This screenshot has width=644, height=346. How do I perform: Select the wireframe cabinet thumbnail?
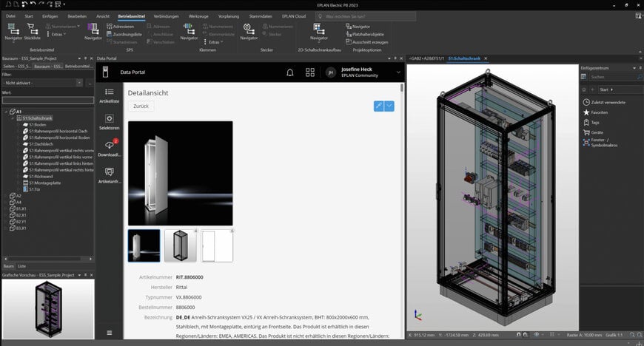click(181, 245)
